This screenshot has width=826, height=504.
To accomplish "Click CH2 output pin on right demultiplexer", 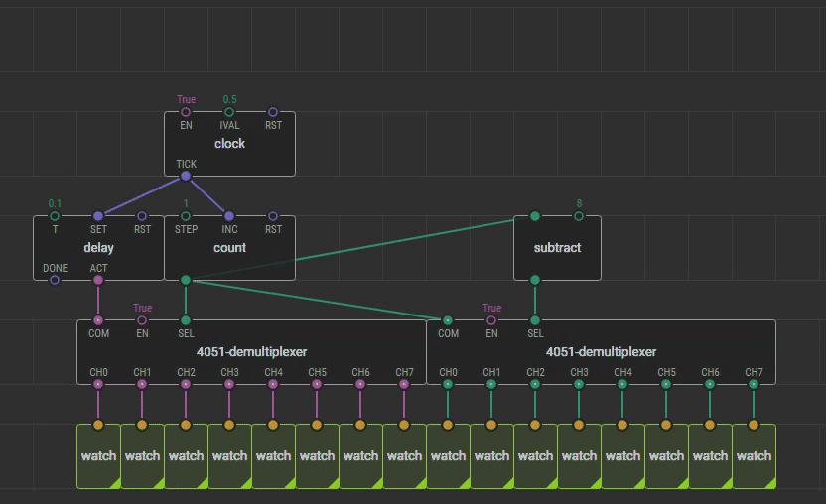I will tap(535, 385).
